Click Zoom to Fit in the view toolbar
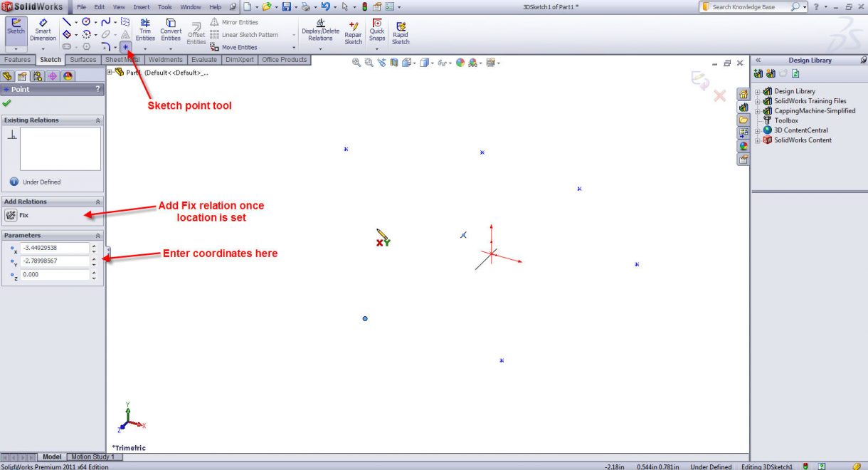This screenshot has height=470, width=868. click(356, 63)
